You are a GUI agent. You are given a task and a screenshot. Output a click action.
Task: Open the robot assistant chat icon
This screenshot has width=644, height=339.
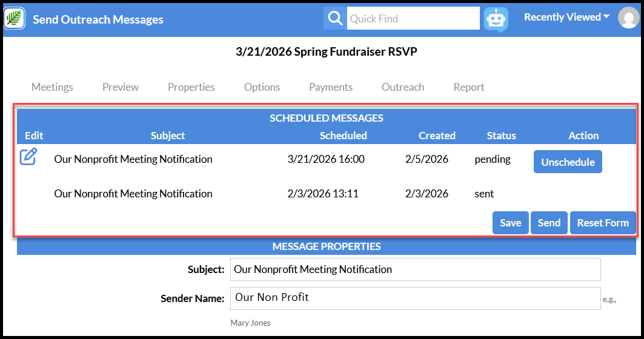[496, 19]
